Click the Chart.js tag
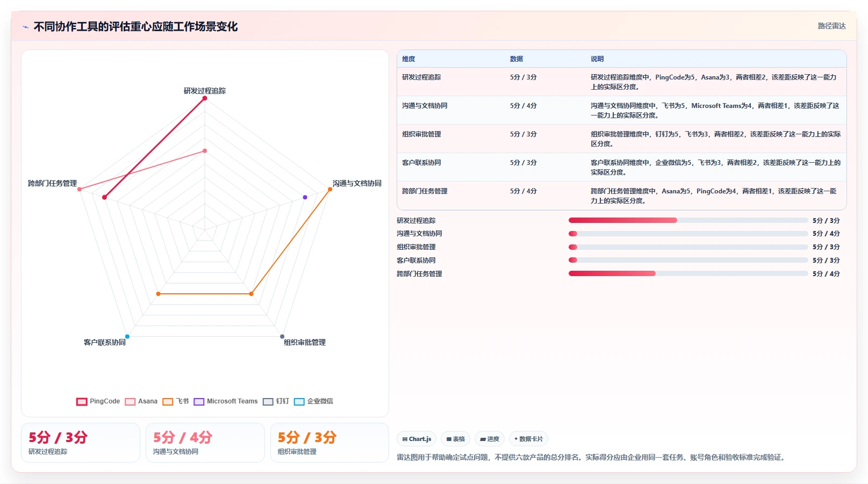The image size is (868, 484). pyautogui.click(x=417, y=439)
